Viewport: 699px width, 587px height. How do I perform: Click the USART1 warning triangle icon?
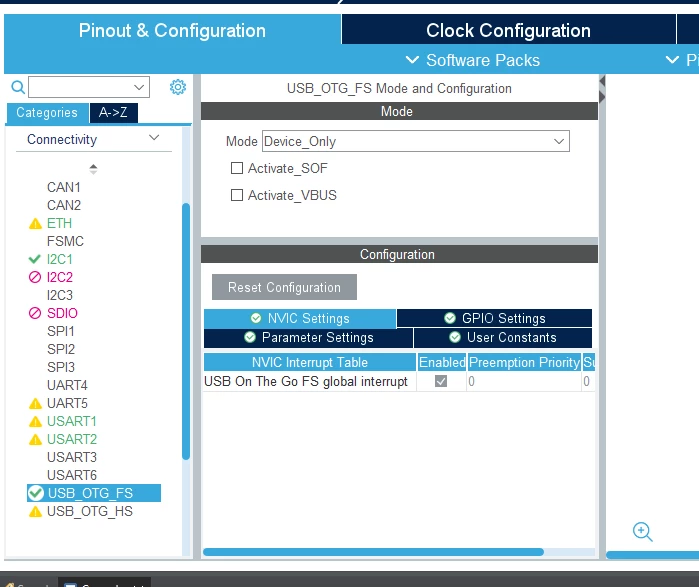35,421
